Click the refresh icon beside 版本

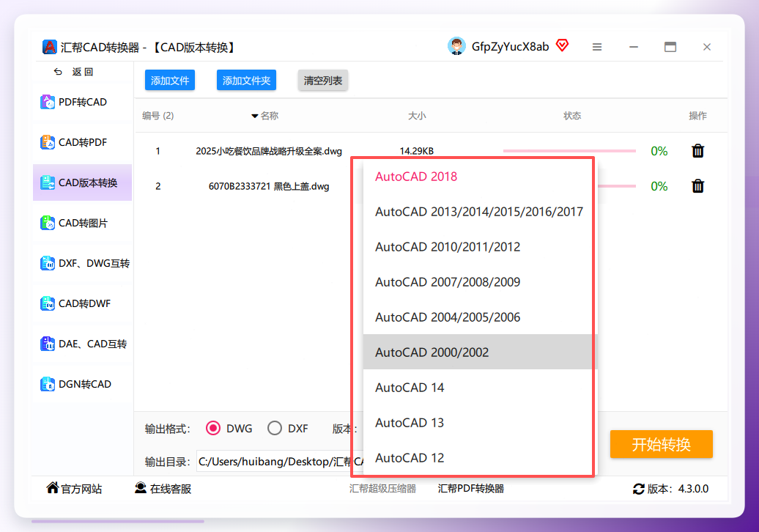coord(638,489)
